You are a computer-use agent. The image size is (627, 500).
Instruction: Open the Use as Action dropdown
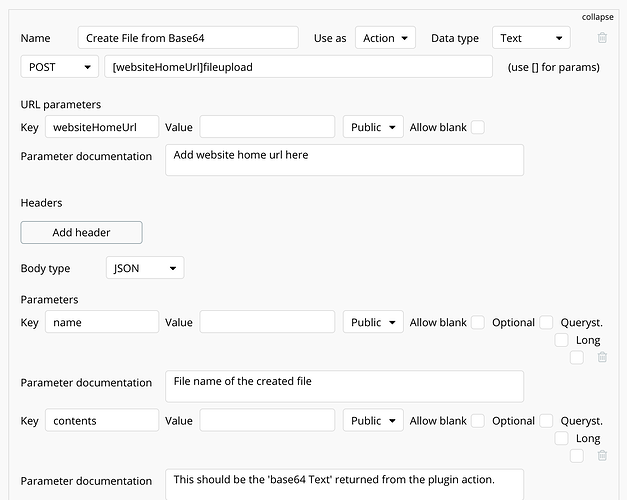coord(384,38)
